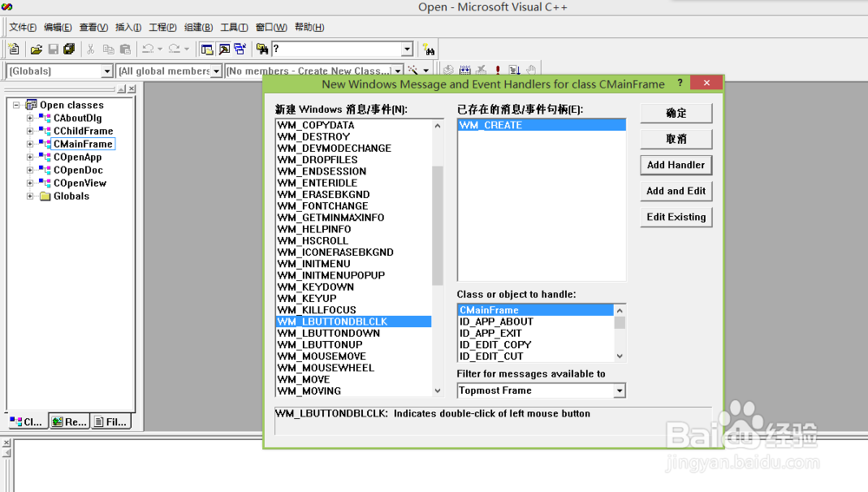Open the 工程(P) menu

click(x=163, y=27)
